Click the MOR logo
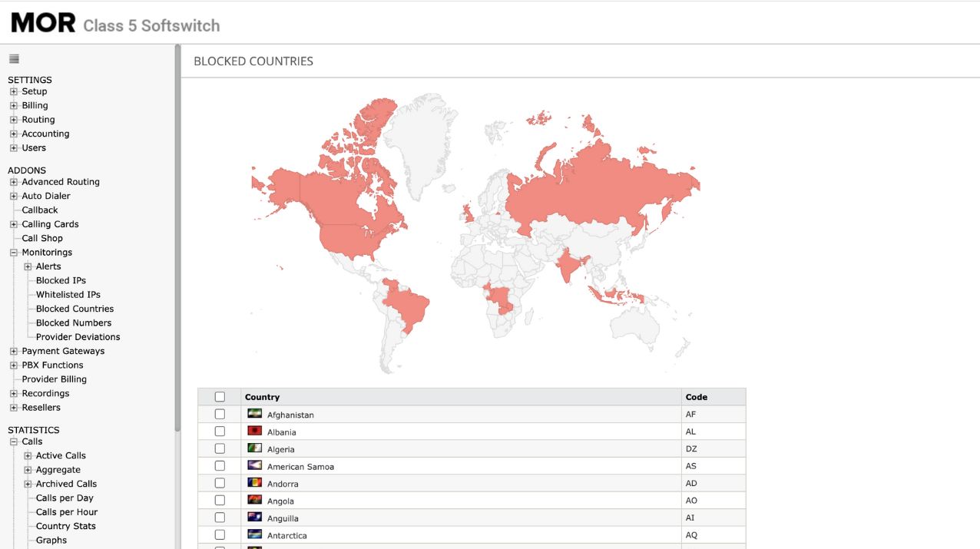The width and height of the screenshot is (980, 549). pyautogui.click(x=43, y=23)
